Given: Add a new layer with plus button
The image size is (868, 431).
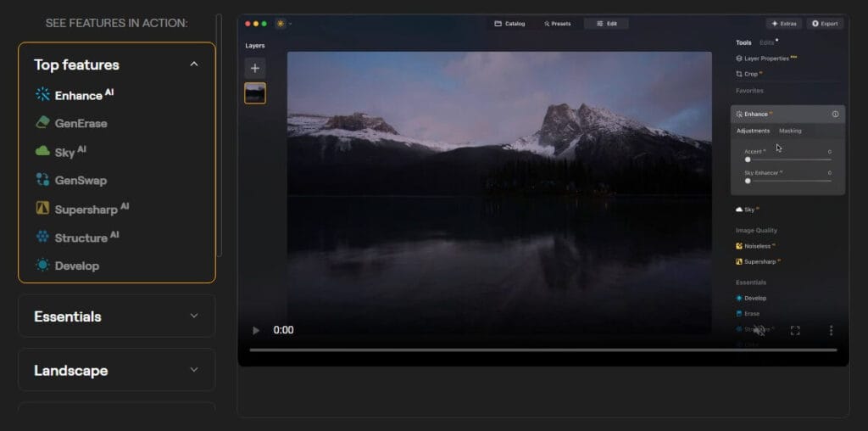Looking at the screenshot, I should click(255, 68).
